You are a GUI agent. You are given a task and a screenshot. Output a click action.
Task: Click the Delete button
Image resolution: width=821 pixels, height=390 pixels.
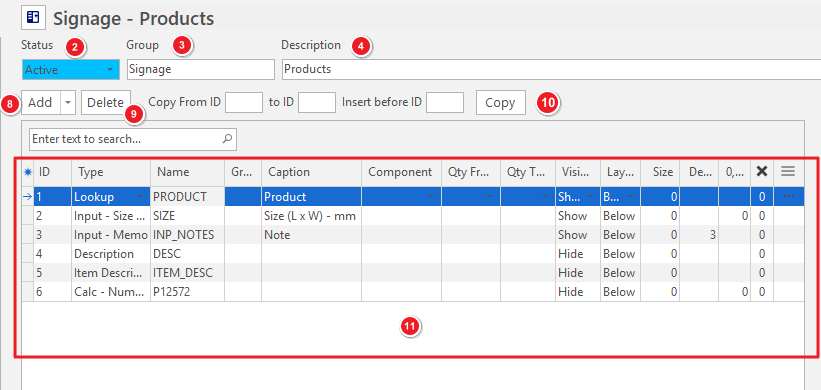tap(106, 103)
